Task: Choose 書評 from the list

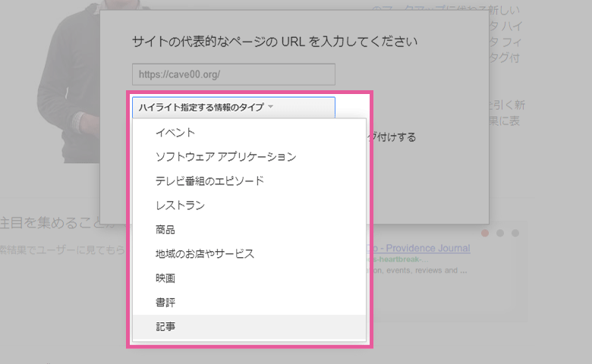Action: click(249, 303)
